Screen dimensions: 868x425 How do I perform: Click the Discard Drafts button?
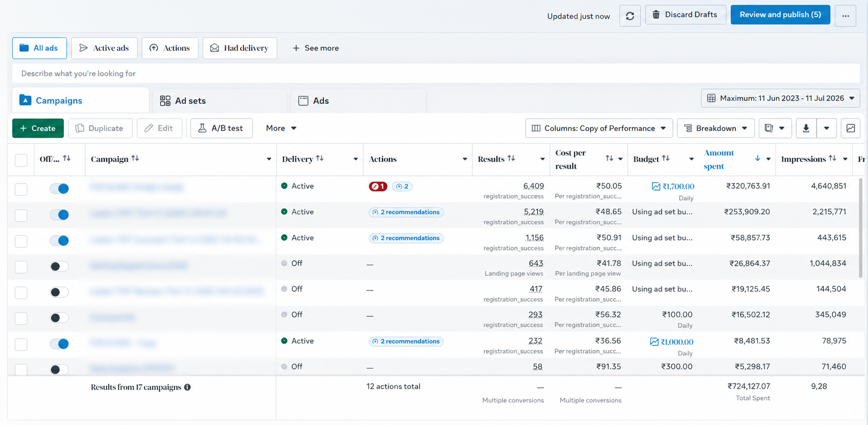point(685,15)
